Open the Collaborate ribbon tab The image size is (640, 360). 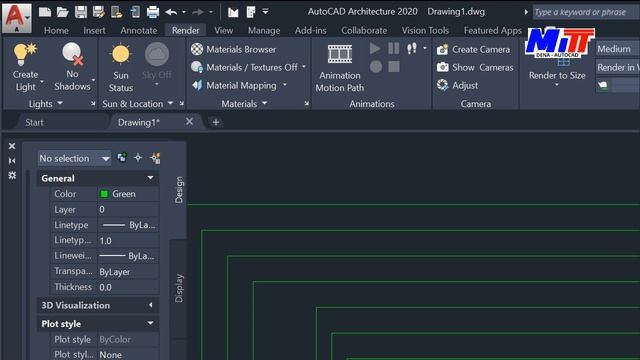coord(364,30)
